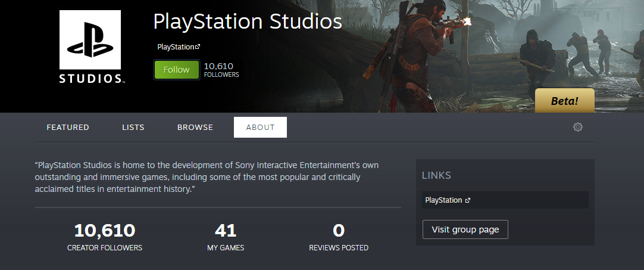Click the 10,610 Creator Followers stat
This screenshot has width=644, height=270.
105,237
